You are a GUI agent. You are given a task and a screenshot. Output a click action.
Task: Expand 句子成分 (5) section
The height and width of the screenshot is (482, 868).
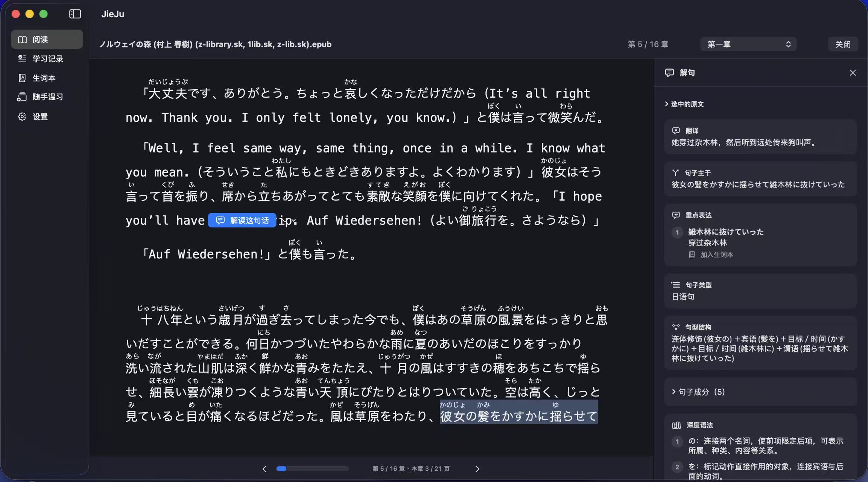[x=698, y=392]
